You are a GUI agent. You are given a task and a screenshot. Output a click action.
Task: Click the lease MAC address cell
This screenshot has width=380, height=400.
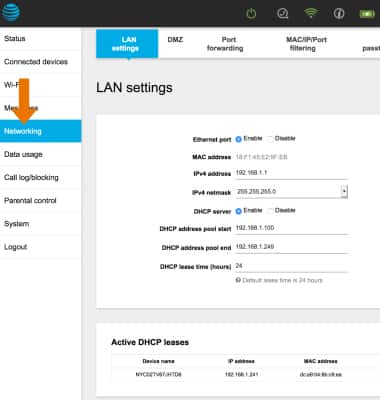tap(321, 375)
